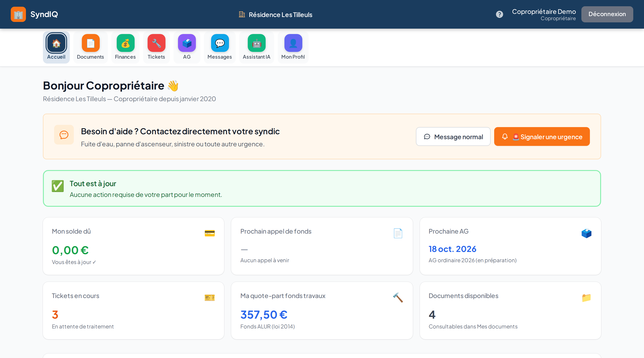Viewport: 644px width, 358px height.
Task: Log out with the Déconnexion button
Action: (x=607, y=14)
